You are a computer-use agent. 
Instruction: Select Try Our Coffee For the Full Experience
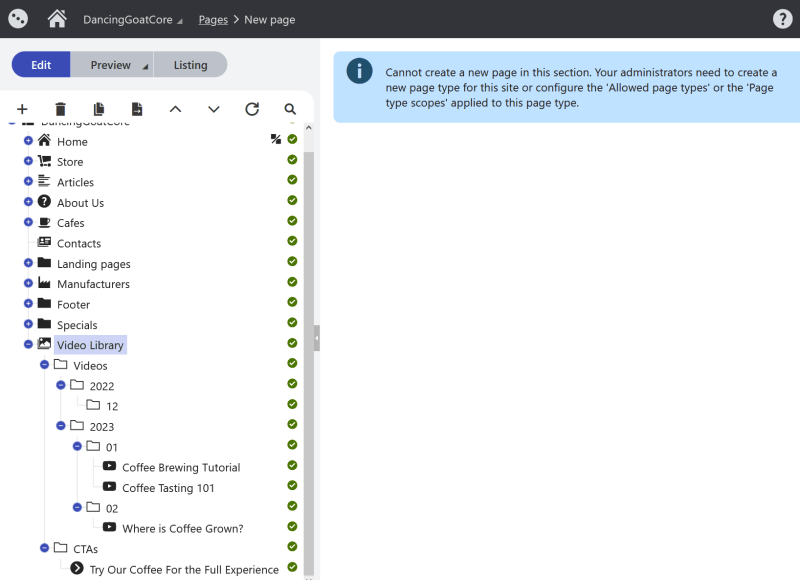[x=184, y=570]
